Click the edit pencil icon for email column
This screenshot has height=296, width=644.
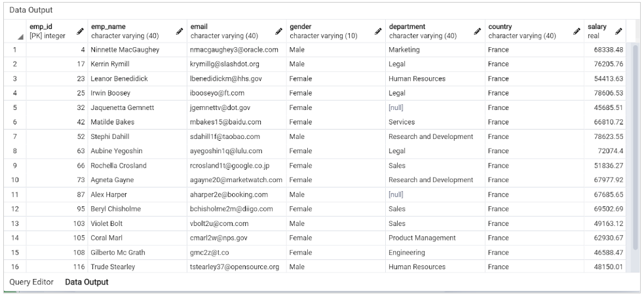tap(279, 31)
